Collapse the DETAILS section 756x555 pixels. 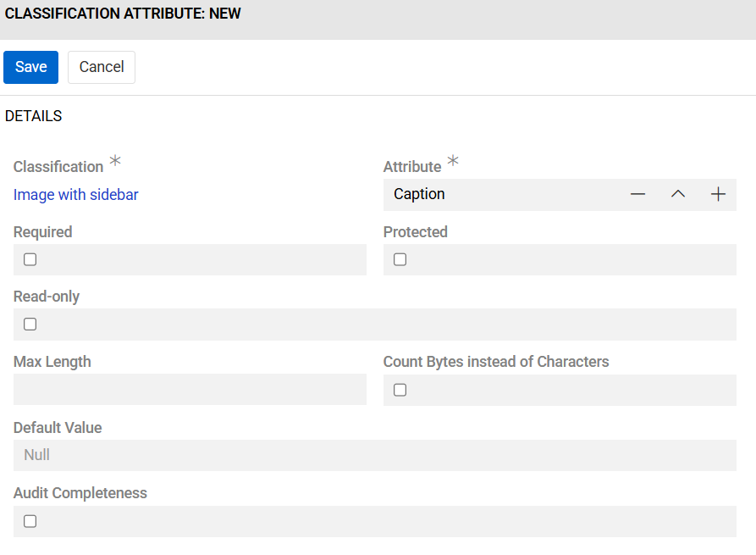point(33,116)
